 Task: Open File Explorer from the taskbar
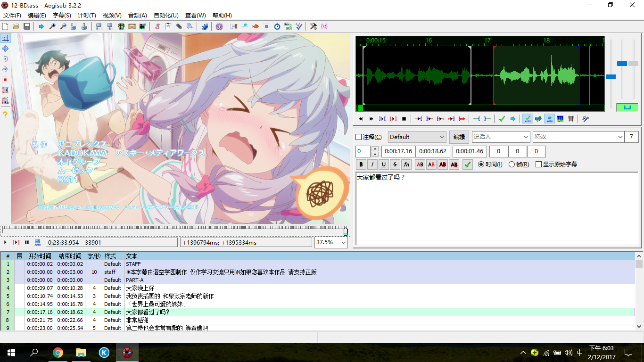pos(81,352)
